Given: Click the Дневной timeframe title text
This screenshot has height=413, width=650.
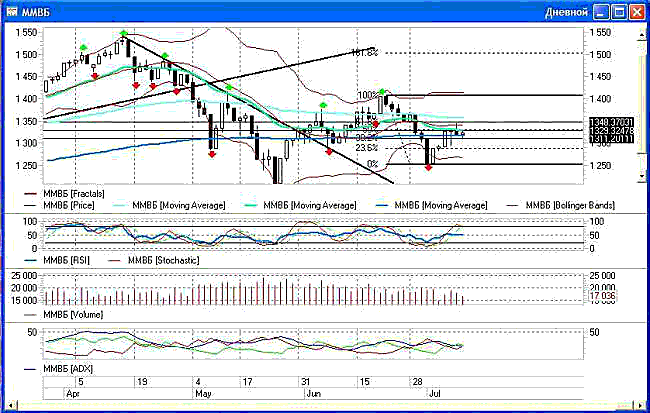Looking at the screenshot, I should (566, 12).
